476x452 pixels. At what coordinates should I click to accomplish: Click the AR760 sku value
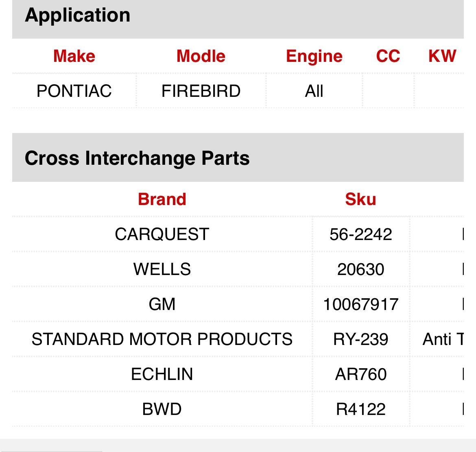360,374
